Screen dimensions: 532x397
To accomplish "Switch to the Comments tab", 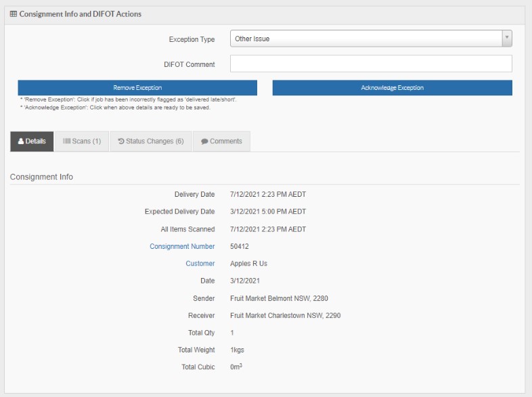I will coord(221,141).
